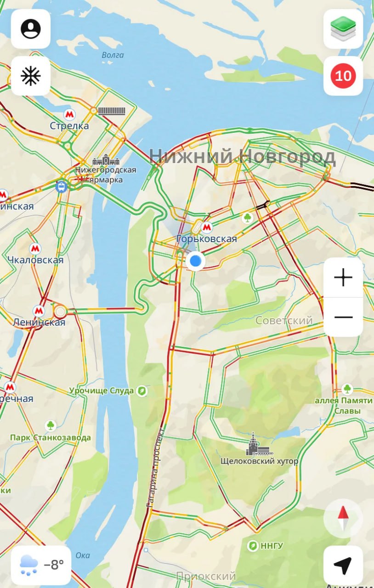
Task: Select the Горьковская metro station icon
Action: [x=207, y=227]
